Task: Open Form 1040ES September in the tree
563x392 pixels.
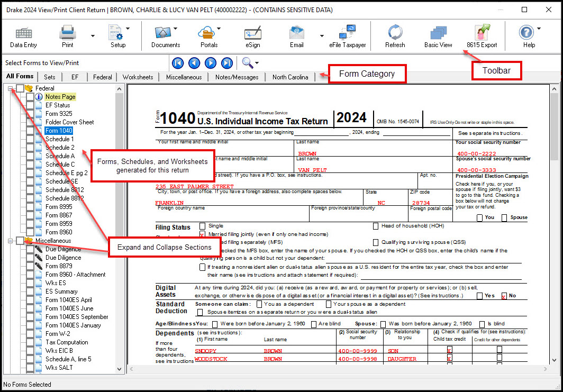Action: pos(77,317)
